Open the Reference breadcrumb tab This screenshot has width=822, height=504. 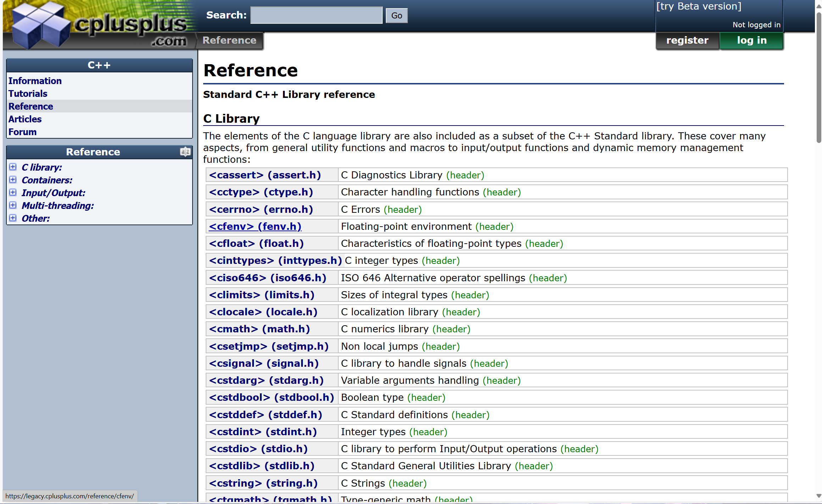[229, 40]
